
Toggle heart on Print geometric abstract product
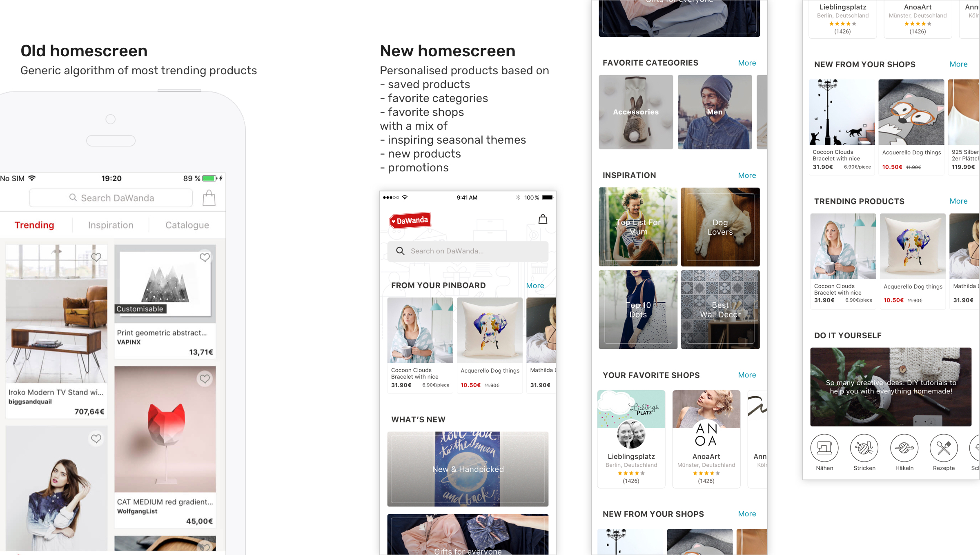[205, 257]
